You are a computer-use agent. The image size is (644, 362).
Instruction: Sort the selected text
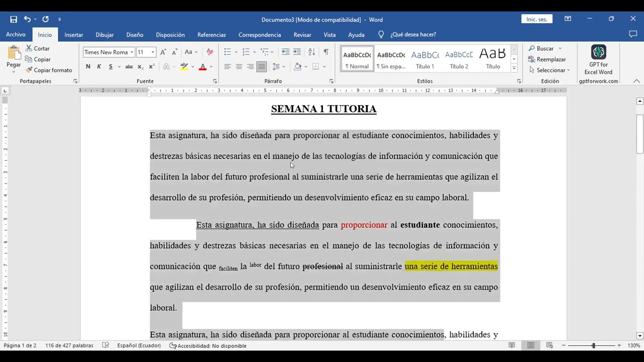(311, 52)
